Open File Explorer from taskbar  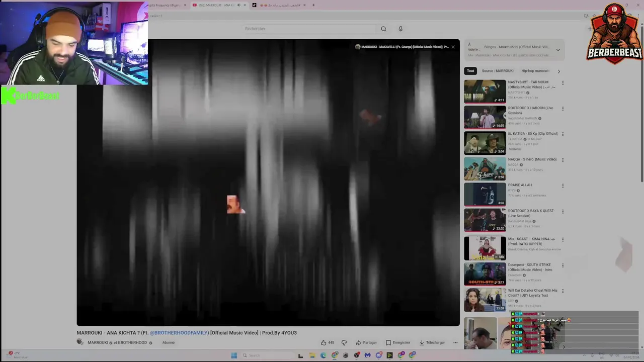tap(312, 355)
